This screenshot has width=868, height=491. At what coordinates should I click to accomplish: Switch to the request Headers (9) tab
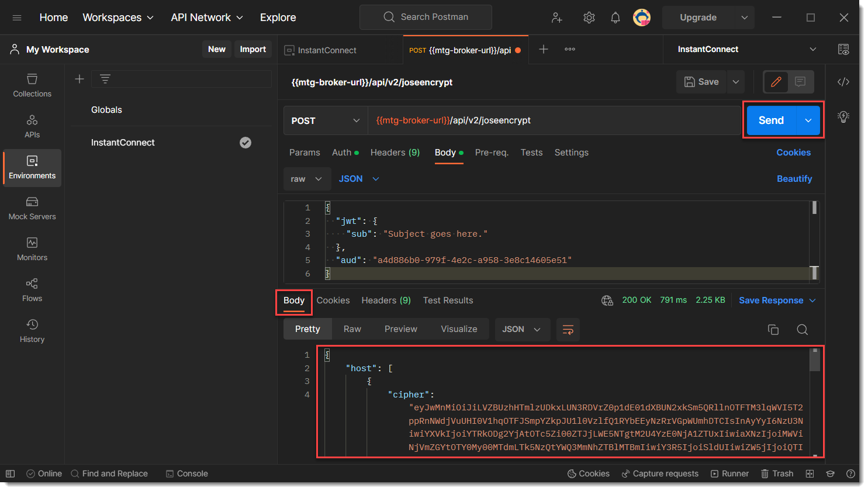pos(395,153)
